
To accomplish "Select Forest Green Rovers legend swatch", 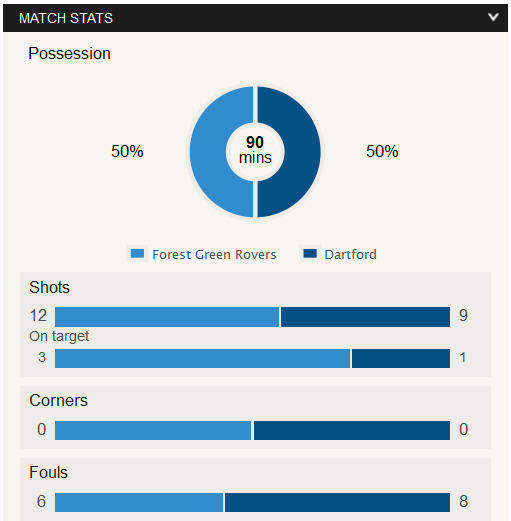I will [137, 254].
